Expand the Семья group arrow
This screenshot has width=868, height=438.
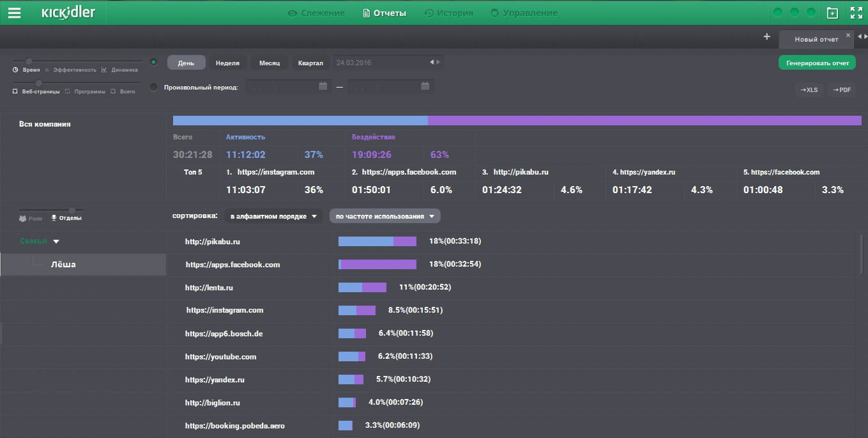click(x=56, y=242)
